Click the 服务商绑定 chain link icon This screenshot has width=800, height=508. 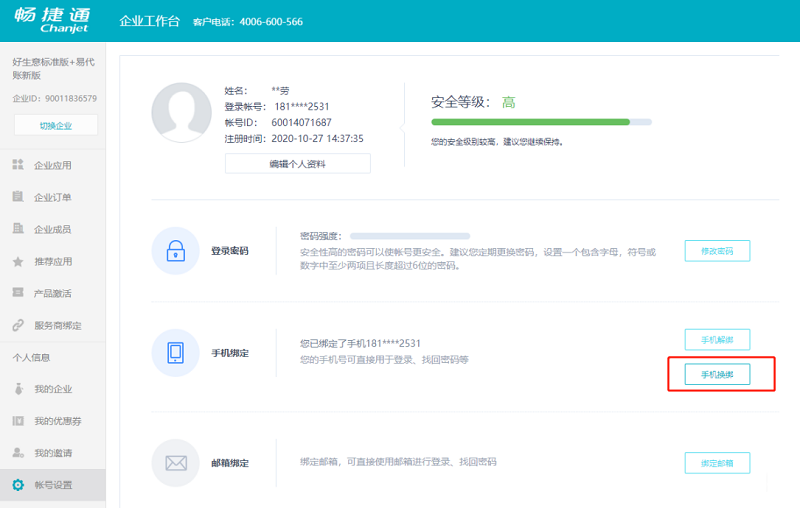tap(18, 325)
